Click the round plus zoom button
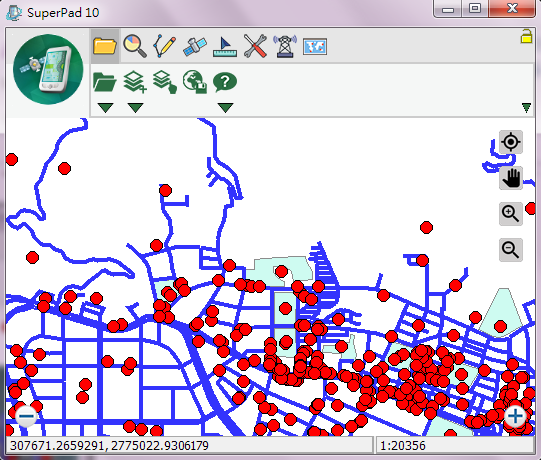 point(515,416)
